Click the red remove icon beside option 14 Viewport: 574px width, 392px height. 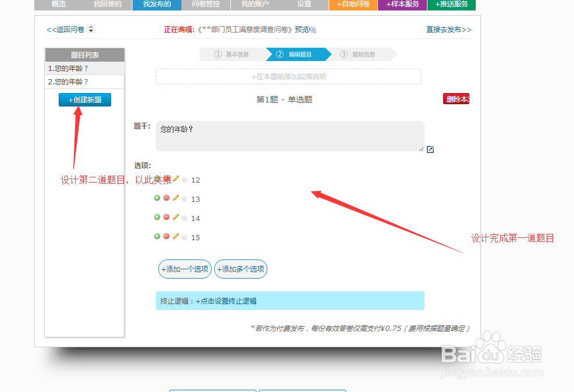[166, 217]
